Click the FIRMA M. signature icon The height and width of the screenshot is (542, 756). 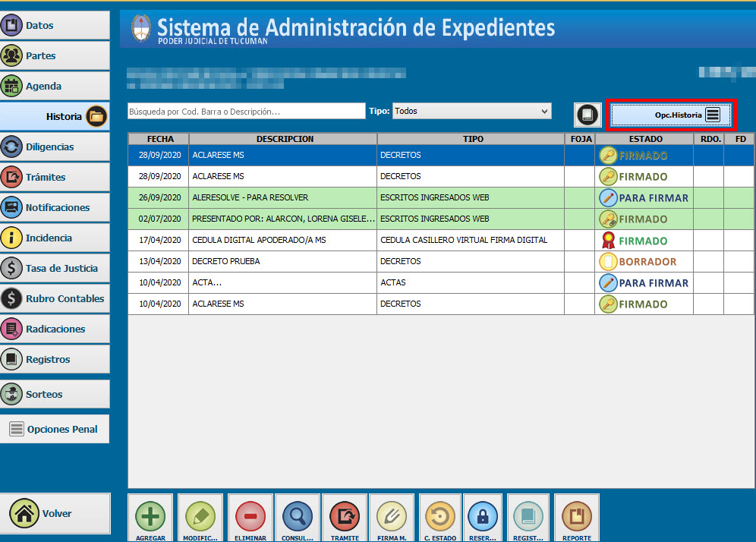pyautogui.click(x=392, y=516)
